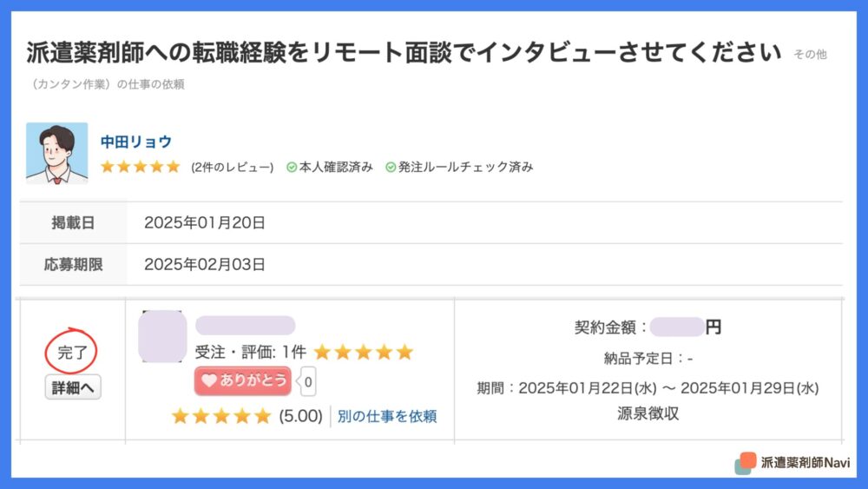
Task: Select the 派遣薬剤師Navi logo icon
Action: [745, 463]
